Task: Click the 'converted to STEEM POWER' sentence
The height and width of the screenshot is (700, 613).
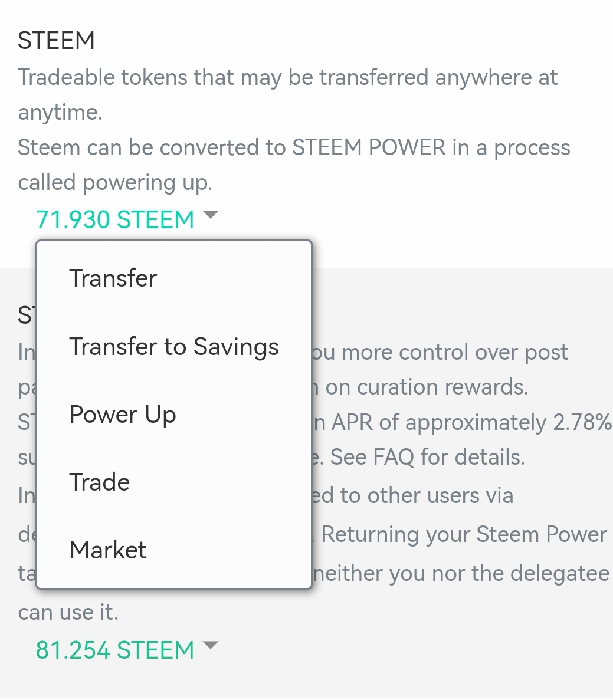Action: pos(294,147)
